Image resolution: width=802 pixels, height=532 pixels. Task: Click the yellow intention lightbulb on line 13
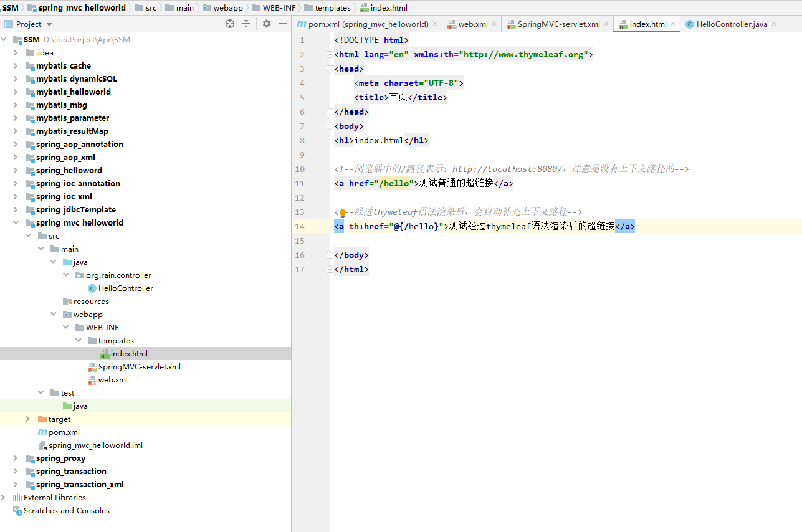pos(342,212)
